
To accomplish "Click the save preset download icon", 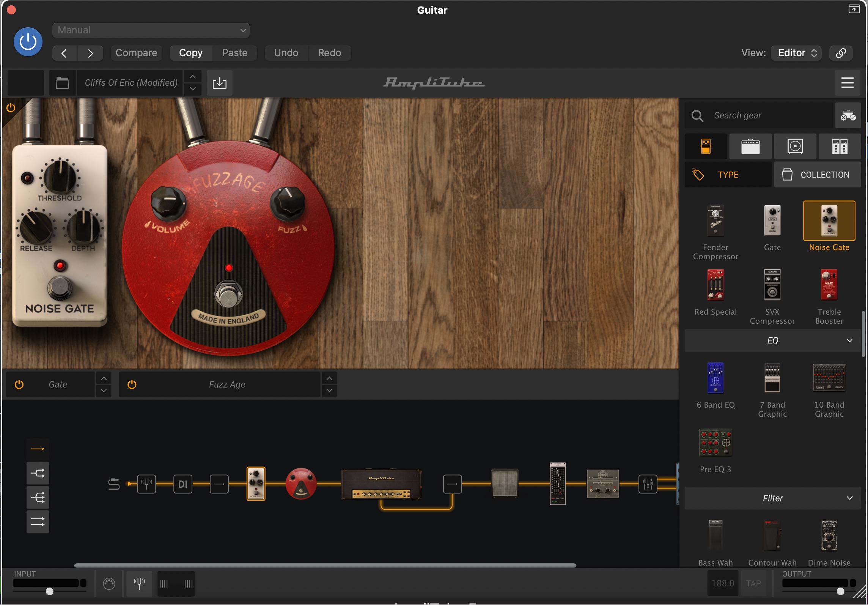I will (219, 82).
